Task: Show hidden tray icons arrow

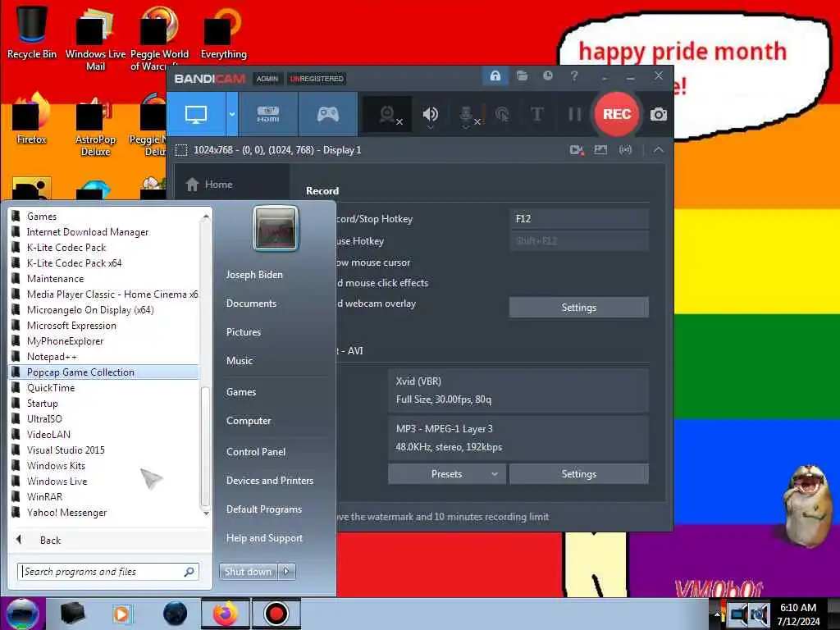Action: click(x=716, y=614)
